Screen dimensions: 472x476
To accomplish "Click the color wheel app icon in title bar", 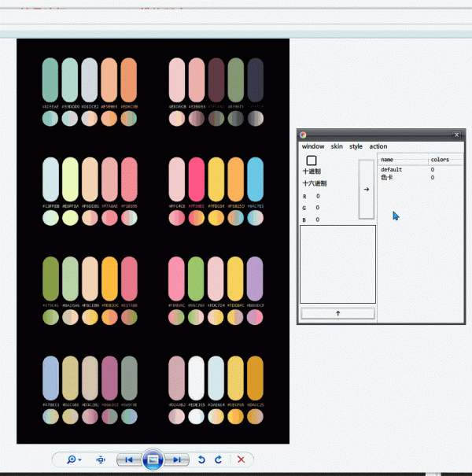I will coord(304,135).
